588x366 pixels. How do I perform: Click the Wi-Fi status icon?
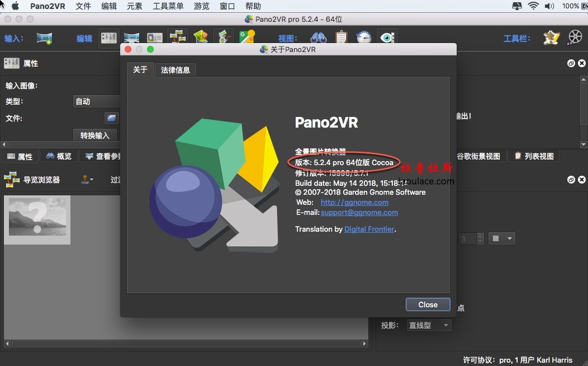click(533, 6)
